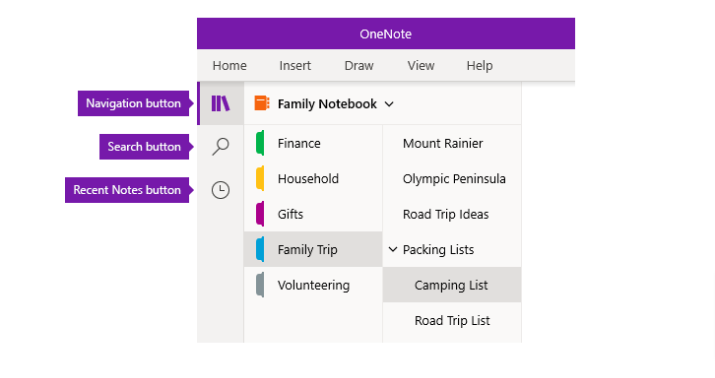Collapse the Packing Lists subpages chevron

[x=393, y=249]
